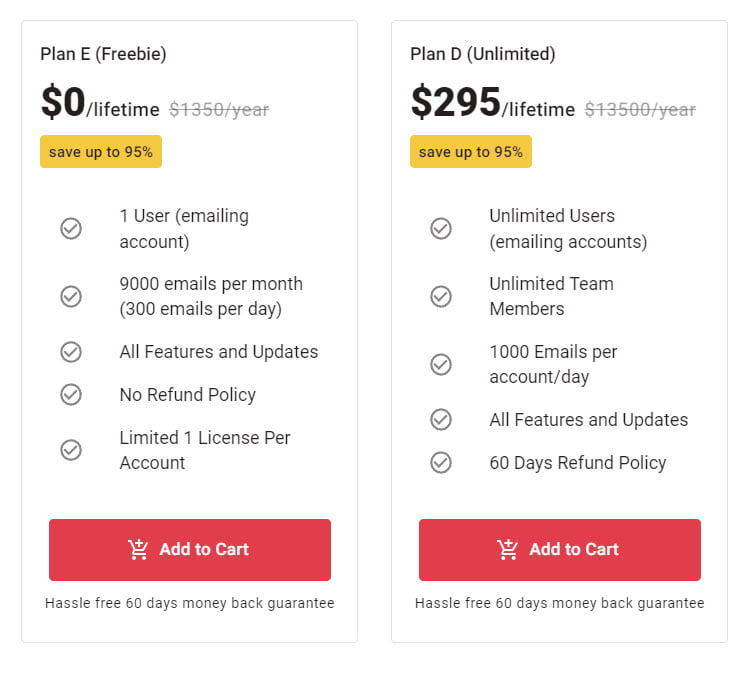Image resolution: width=753 pixels, height=680 pixels.
Task: Click the checkmark beside "No Refund Policy"
Action: click(x=71, y=394)
